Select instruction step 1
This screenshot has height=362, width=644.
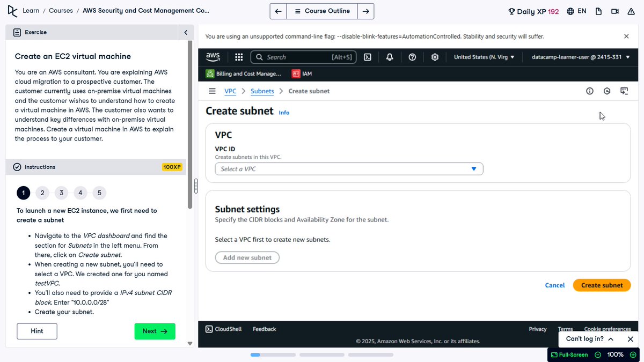point(23,193)
